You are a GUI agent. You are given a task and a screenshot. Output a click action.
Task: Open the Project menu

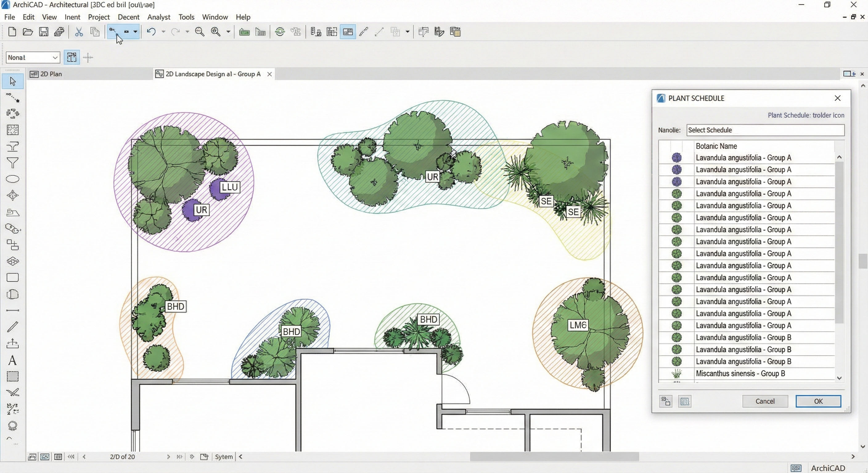point(99,17)
